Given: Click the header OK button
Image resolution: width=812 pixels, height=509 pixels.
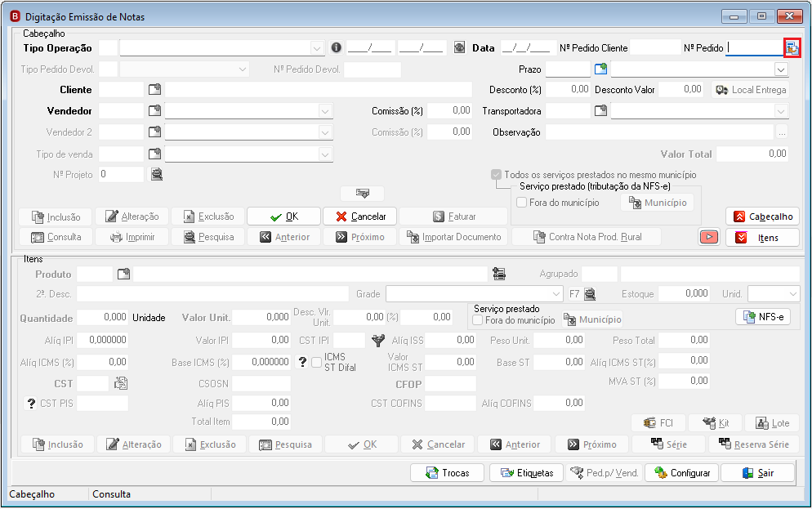Looking at the screenshot, I should pyautogui.click(x=284, y=217).
